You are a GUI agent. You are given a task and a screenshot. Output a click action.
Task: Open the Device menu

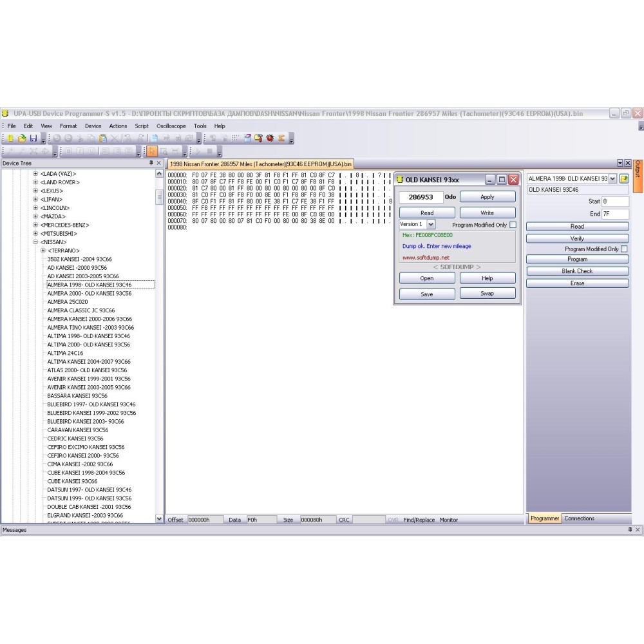[x=93, y=126]
